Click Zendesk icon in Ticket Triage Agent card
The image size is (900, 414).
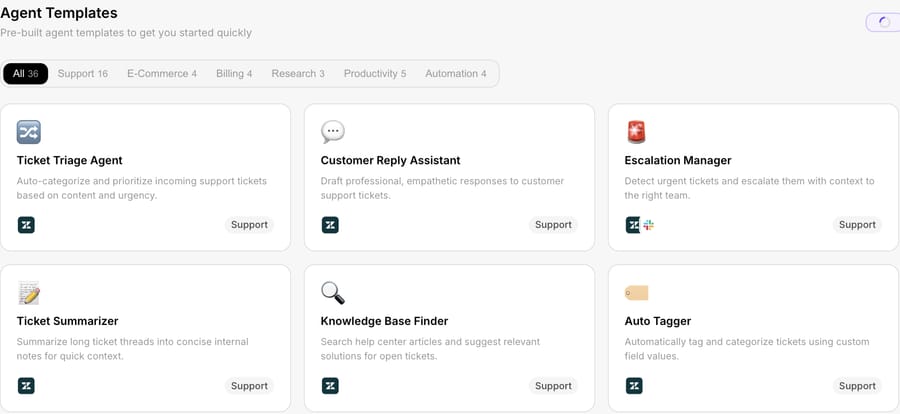(26, 225)
